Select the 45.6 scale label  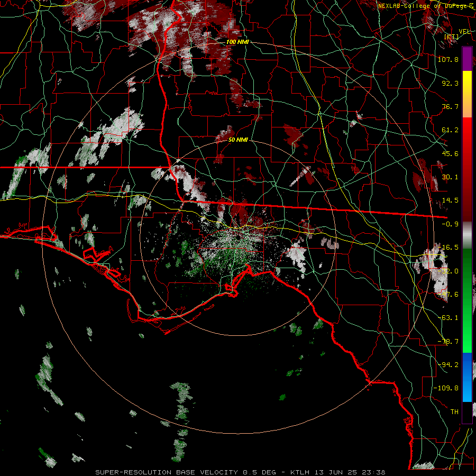coord(450,153)
